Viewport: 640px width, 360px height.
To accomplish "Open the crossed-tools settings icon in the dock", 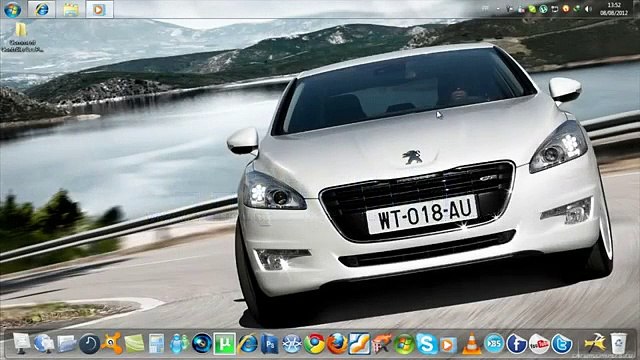I will click(x=595, y=343).
